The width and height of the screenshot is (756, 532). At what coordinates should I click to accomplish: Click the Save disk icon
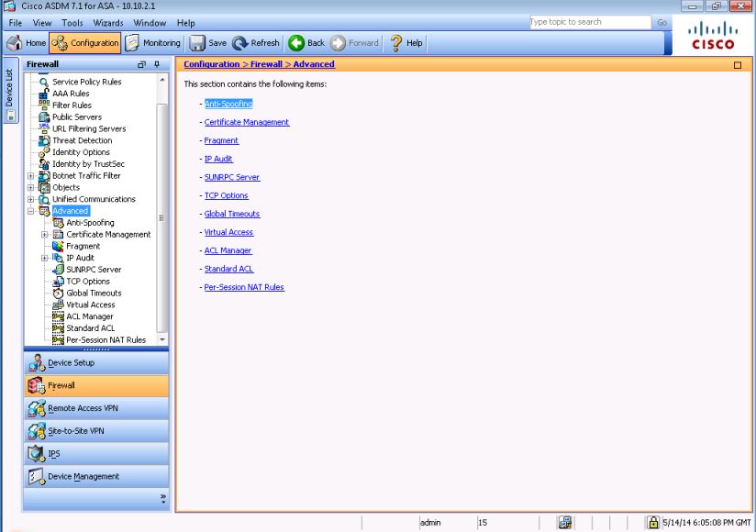pyautogui.click(x=197, y=43)
